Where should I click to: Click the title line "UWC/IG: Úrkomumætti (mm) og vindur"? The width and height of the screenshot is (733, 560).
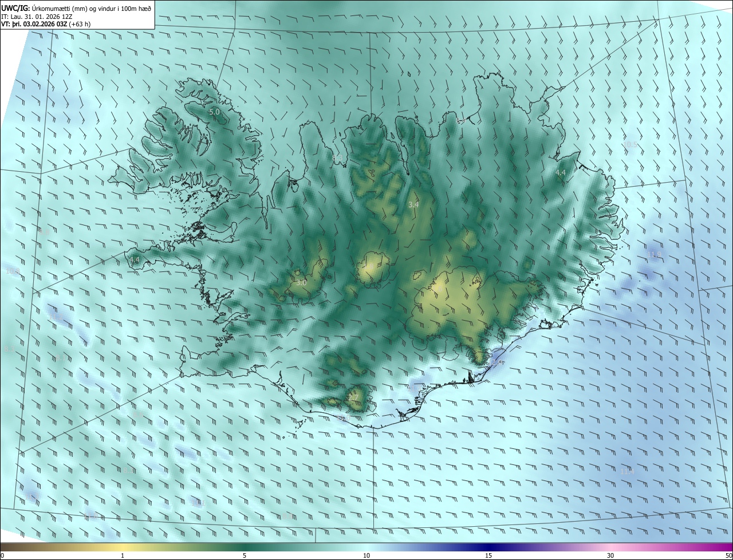pyautogui.click(x=76, y=7)
